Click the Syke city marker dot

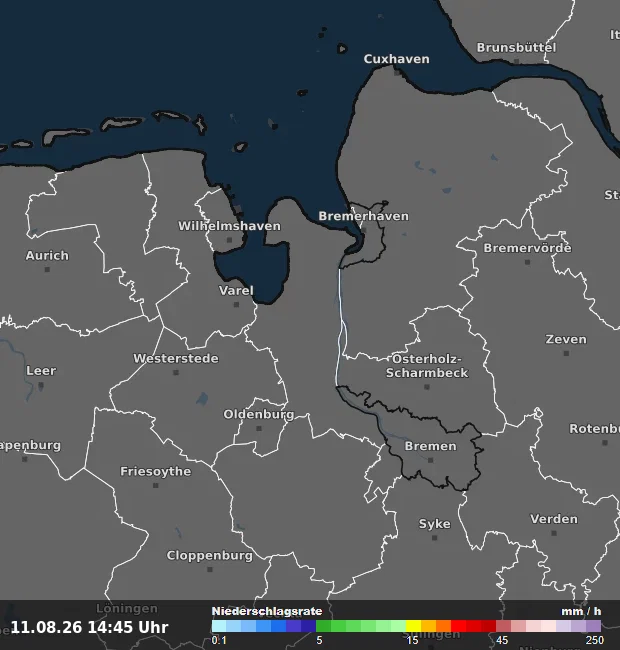coord(434,538)
